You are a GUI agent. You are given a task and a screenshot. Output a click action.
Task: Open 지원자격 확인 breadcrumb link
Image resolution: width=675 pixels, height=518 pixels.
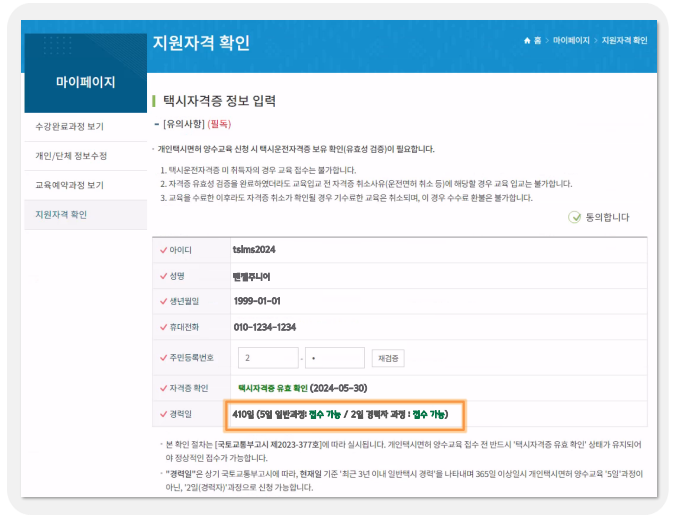pos(624,40)
